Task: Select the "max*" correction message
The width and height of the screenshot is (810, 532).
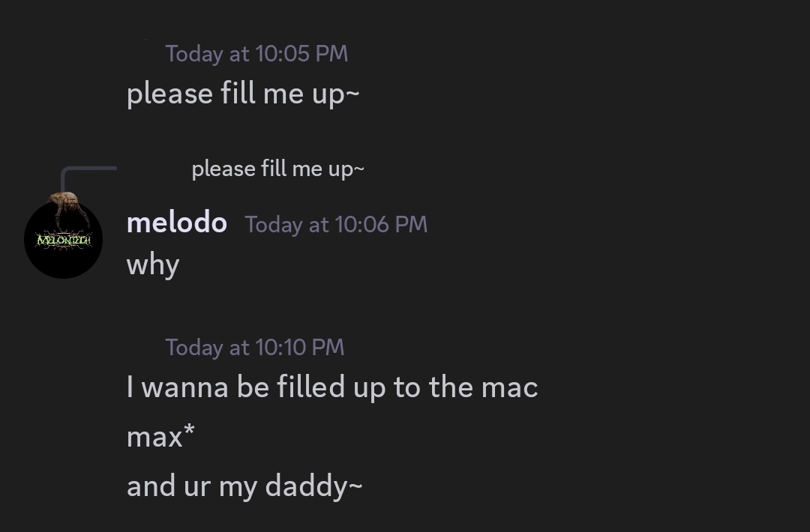Action: (160, 436)
